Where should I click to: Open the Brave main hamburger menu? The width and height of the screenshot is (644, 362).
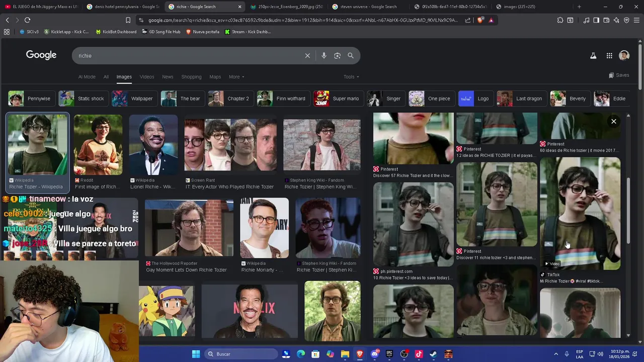[636, 20]
